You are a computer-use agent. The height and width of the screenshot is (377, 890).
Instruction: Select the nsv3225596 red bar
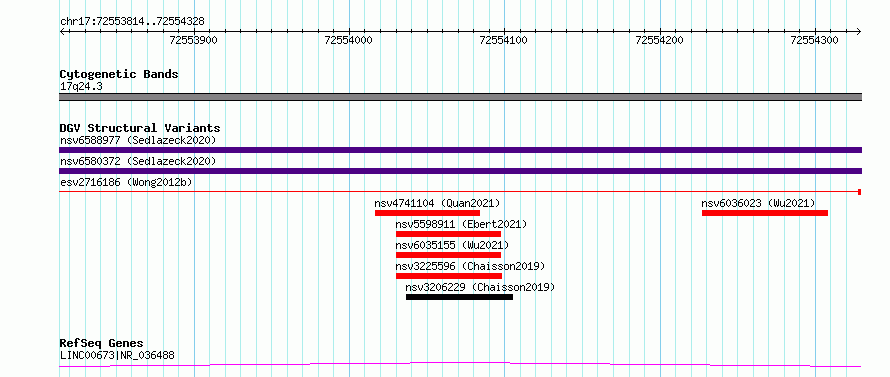(x=449, y=276)
